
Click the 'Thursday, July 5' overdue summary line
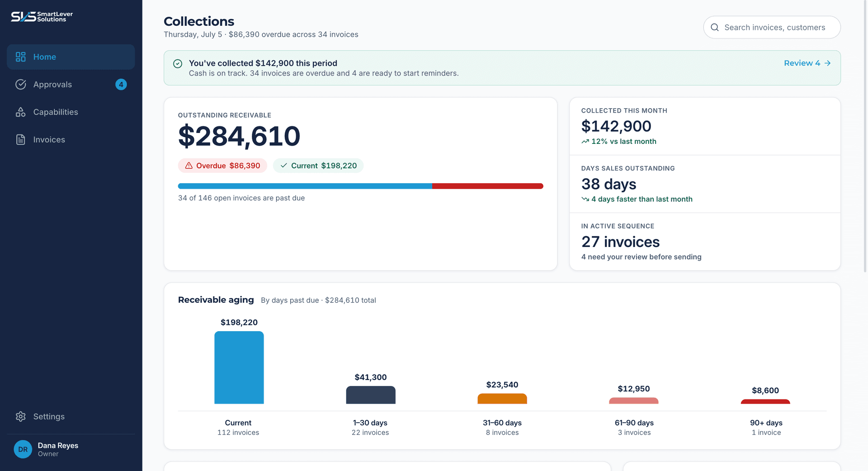(261, 34)
